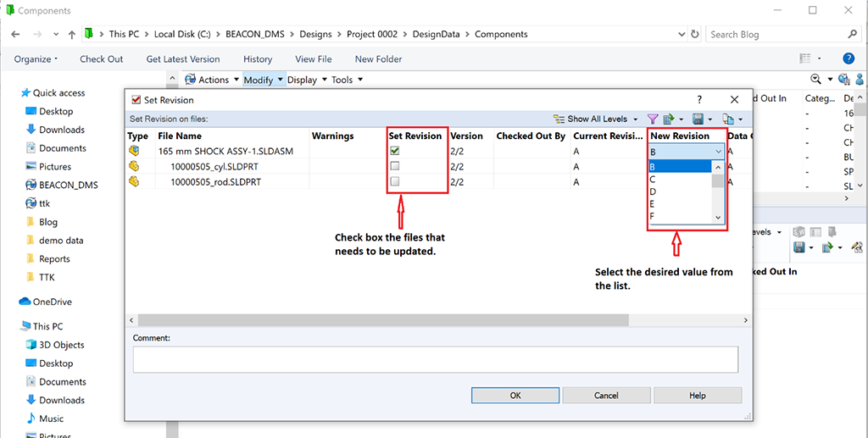
Task: Click the export columns icon in Set Revision toolbar
Action: pos(669,119)
